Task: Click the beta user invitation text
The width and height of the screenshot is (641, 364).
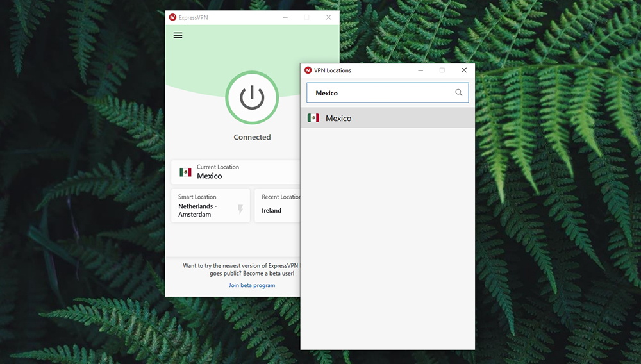Action: (241, 269)
